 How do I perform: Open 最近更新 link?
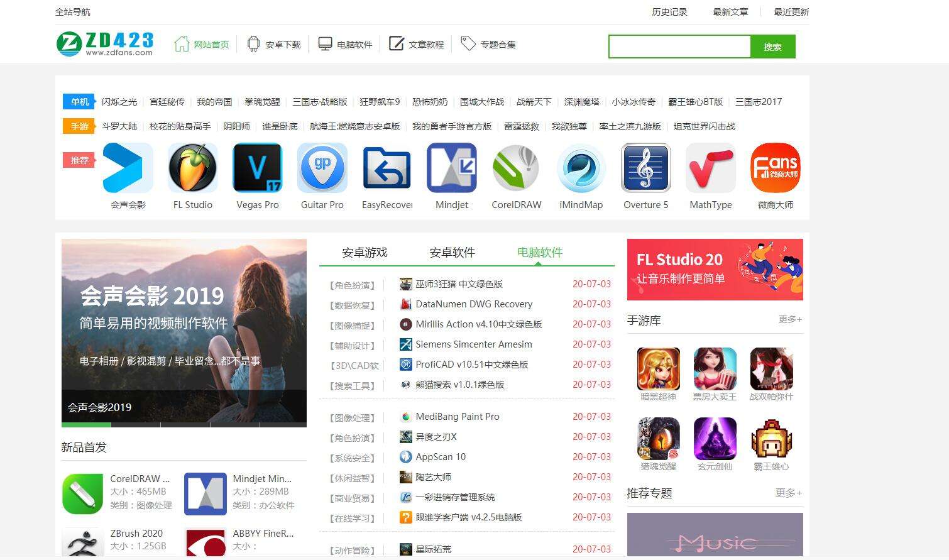coord(791,12)
